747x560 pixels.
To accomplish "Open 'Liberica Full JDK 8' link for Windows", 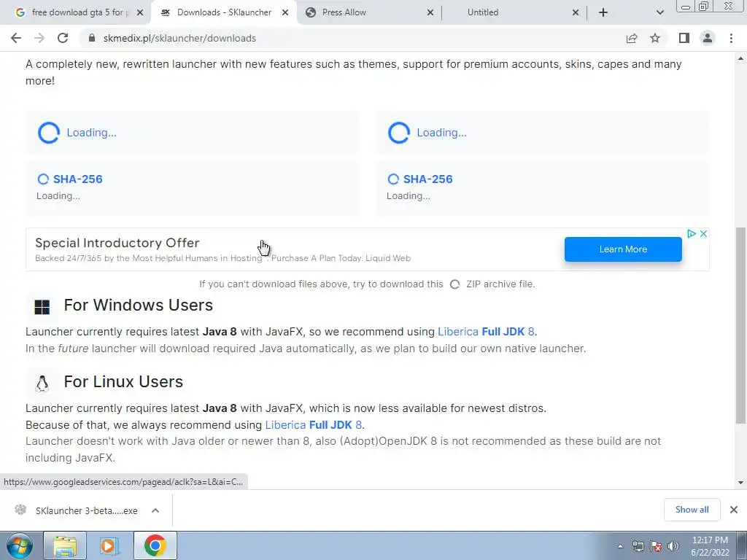I will point(486,332).
